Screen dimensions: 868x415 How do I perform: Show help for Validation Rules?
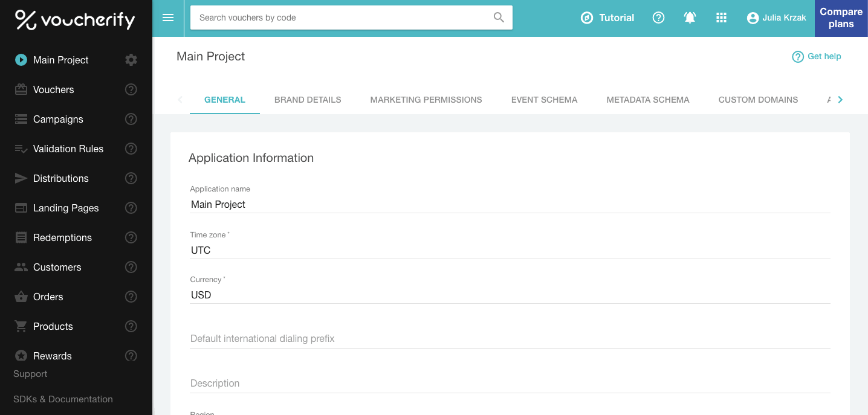click(x=131, y=149)
